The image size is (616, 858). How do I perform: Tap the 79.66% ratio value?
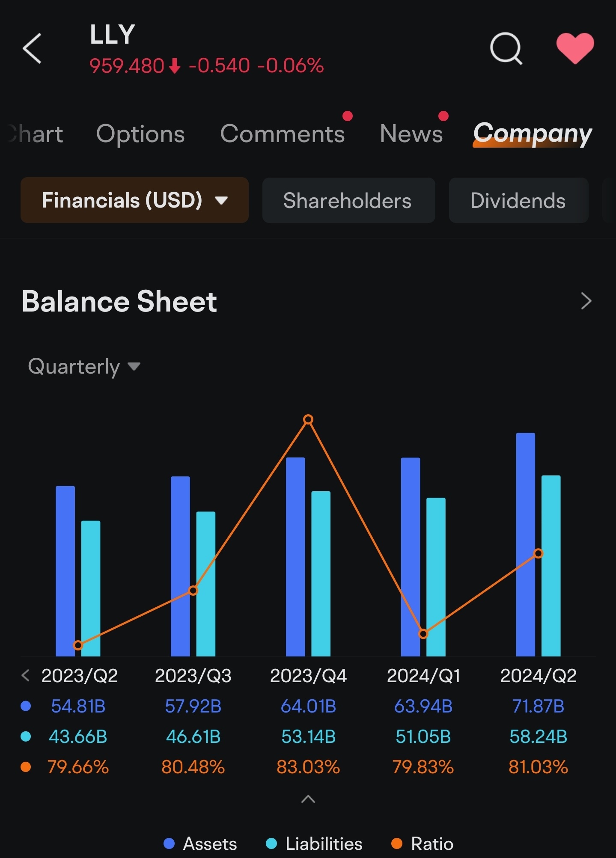(x=78, y=767)
